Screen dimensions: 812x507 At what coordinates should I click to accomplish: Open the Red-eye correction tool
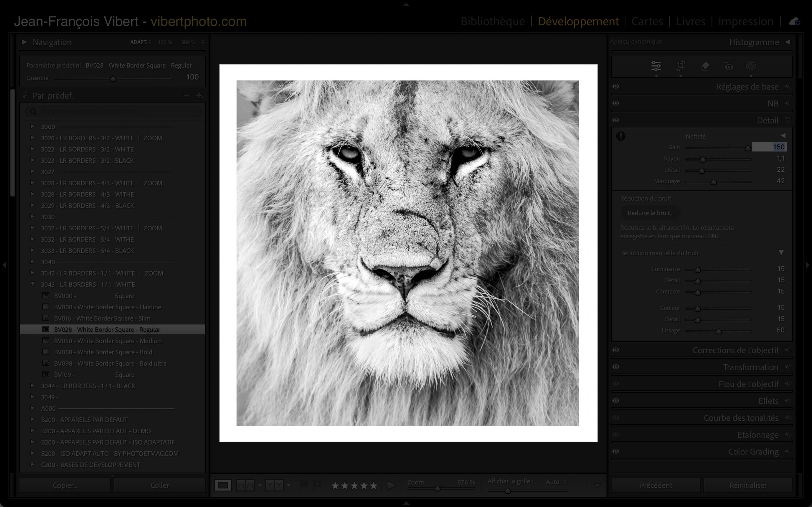[x=729, y=66]
